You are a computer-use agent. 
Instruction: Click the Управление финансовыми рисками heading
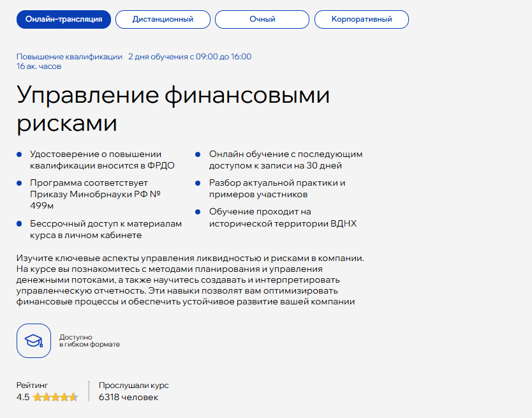(x=173, y=108)
